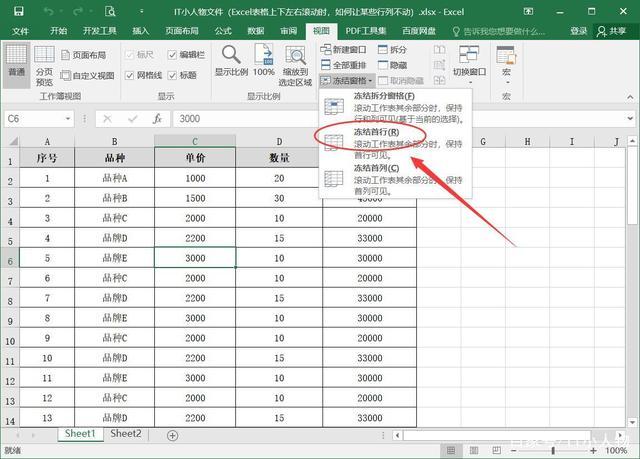Open the Name Box dropdown arrow
The height and width of the screenshot is (459, 640).
click(x=68, y=119)
